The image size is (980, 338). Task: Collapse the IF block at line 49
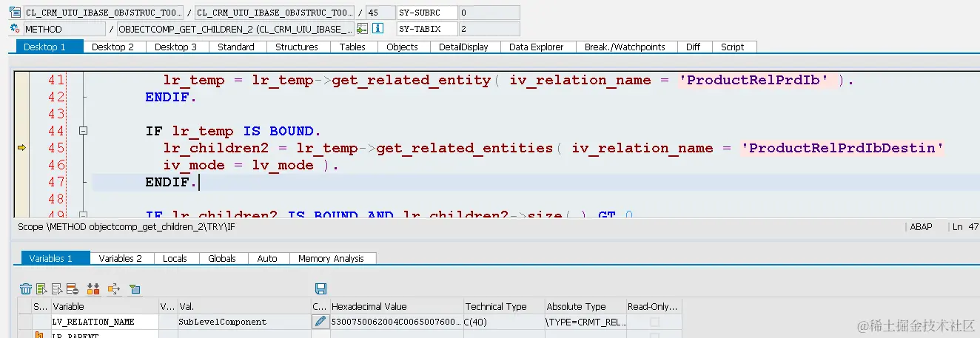pos(83,215)
